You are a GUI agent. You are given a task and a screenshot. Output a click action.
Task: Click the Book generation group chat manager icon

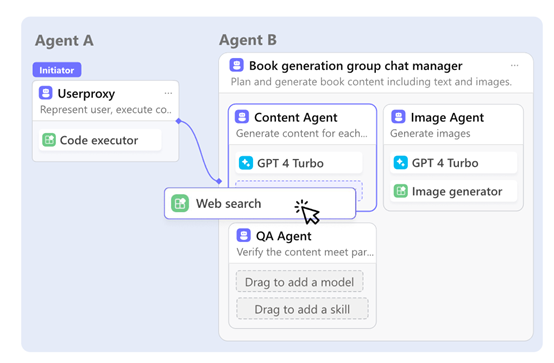coord(236,65)
